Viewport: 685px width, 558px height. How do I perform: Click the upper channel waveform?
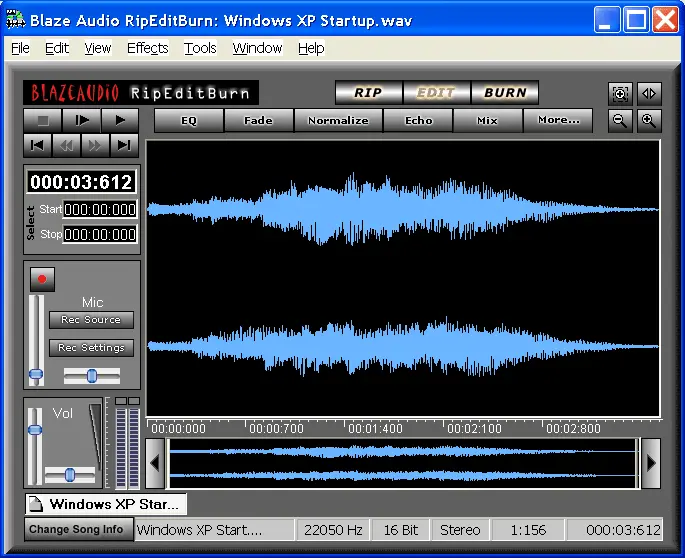402,209
